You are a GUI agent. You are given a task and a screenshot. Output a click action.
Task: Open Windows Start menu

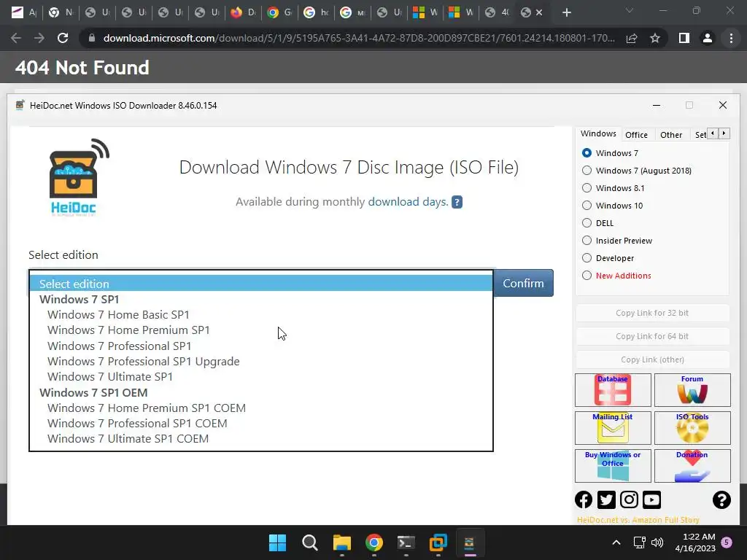tap(278, 542)
